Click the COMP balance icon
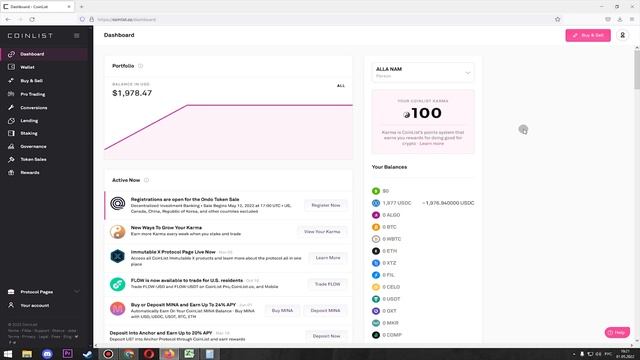The image size is (640, 360). tap(376, 335)
